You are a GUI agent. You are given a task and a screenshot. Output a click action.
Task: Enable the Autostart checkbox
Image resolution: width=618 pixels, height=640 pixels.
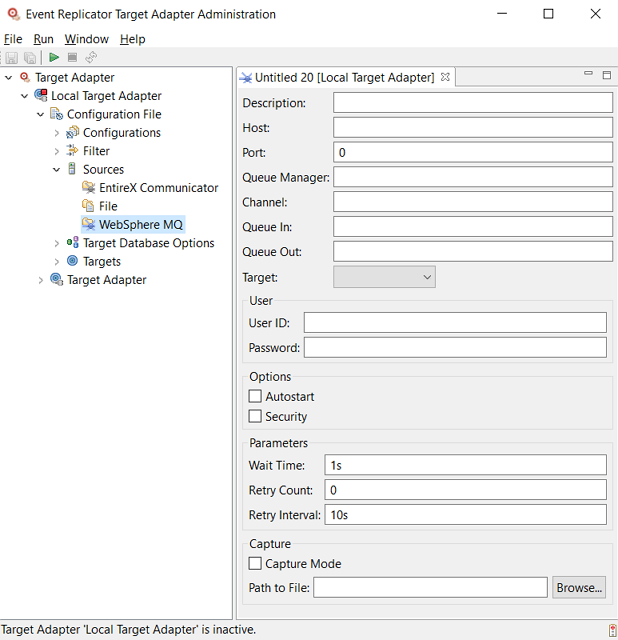coord(255,397)
